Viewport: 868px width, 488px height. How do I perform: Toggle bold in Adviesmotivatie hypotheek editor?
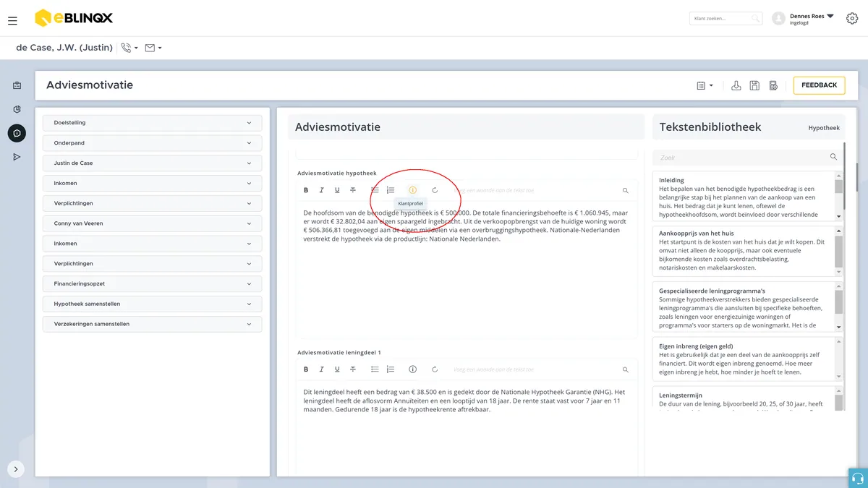306,190
